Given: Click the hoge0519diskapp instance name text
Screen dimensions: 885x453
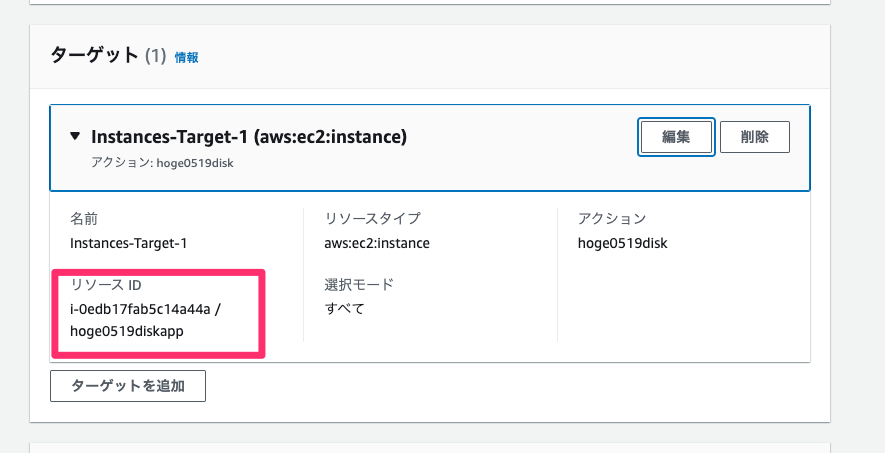Looking at the screenshot, I should click(126, 331).
